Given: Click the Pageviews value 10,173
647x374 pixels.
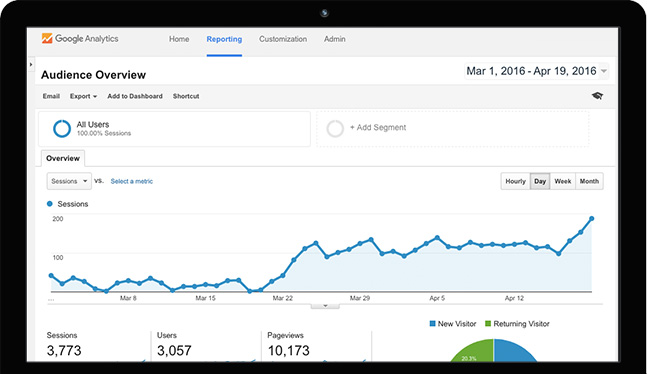Looking at the screenshot, I should [288, 351].
